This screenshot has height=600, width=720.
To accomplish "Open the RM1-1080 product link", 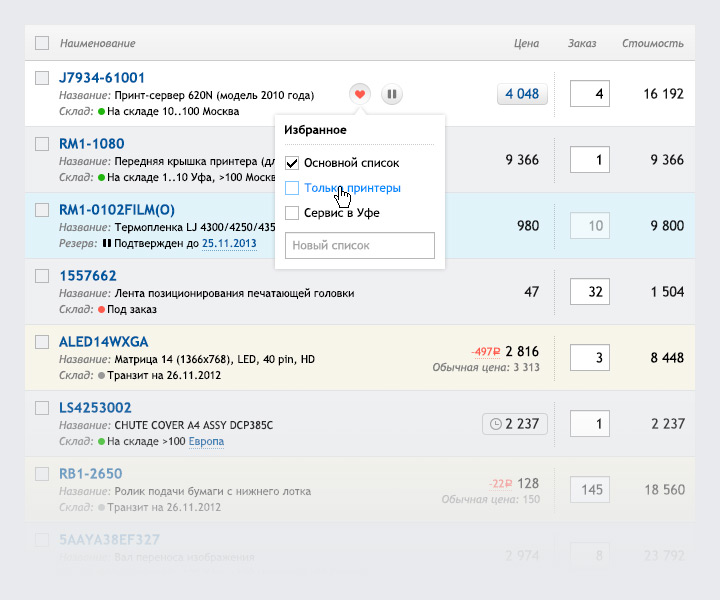I will point(92,144).
